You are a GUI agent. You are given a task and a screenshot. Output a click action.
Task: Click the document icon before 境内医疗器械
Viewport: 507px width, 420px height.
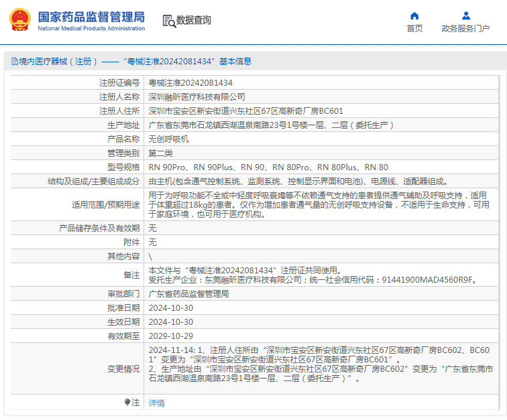point(13,61)
